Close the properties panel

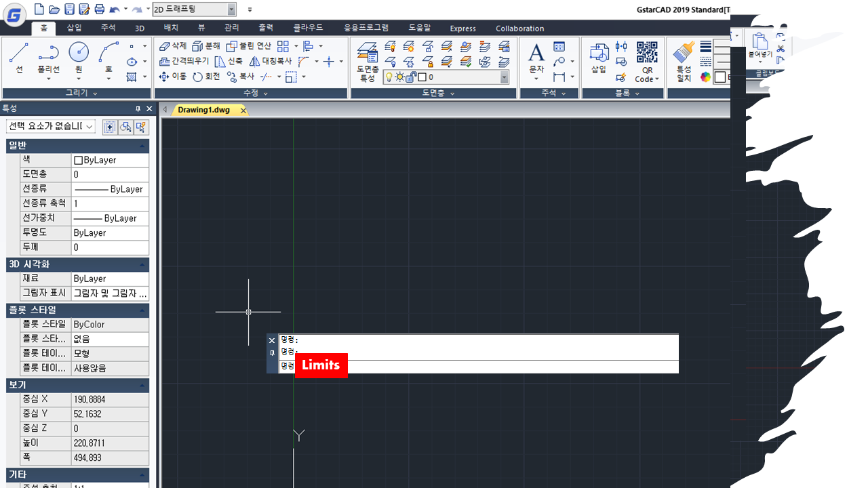pos(149,109)
